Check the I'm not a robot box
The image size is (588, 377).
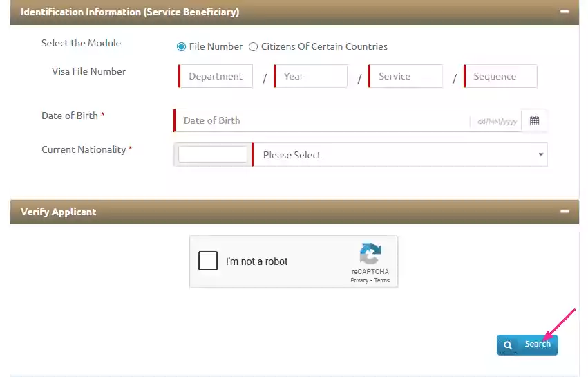click(208, 261)
